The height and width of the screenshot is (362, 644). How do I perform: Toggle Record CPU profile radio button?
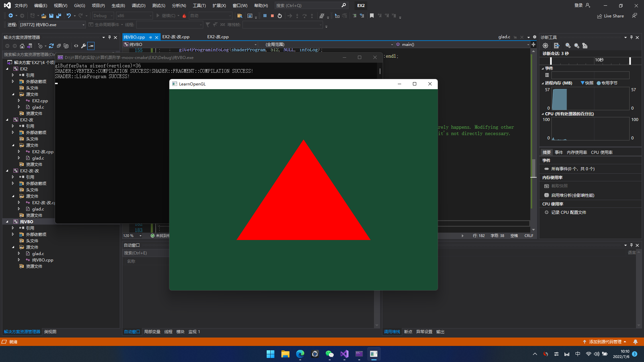547,212
